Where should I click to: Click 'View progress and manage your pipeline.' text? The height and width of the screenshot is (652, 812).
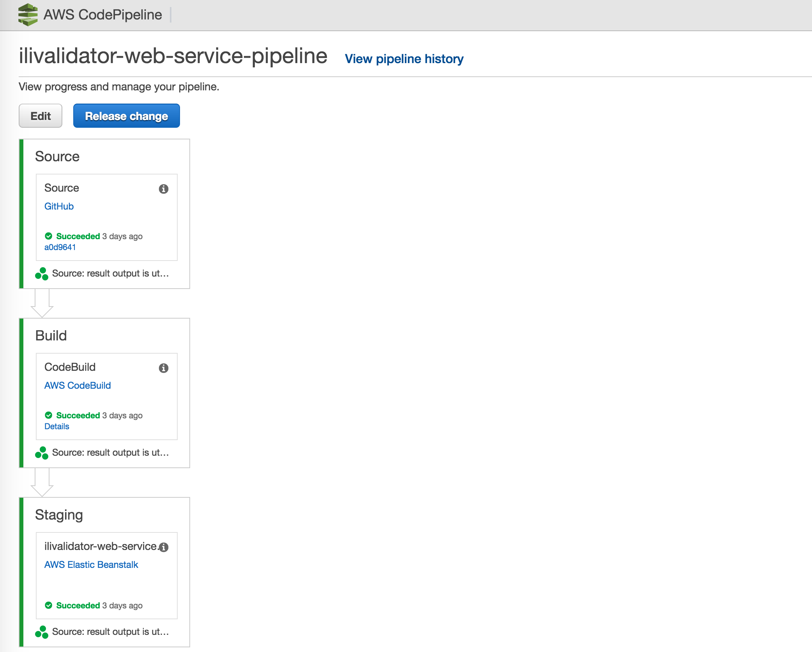[x=119, y=87]
